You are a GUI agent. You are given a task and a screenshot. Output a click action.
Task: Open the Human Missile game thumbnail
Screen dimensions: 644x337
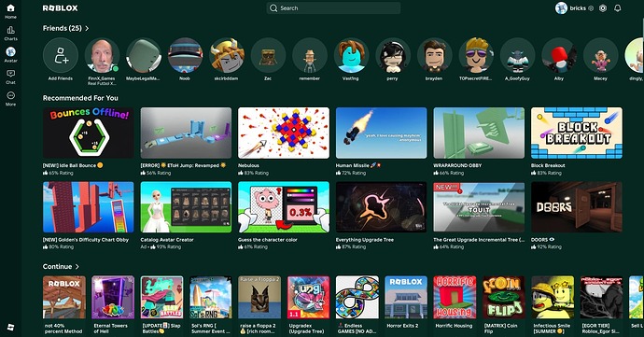pyautogui.click(x=381, y=133)
